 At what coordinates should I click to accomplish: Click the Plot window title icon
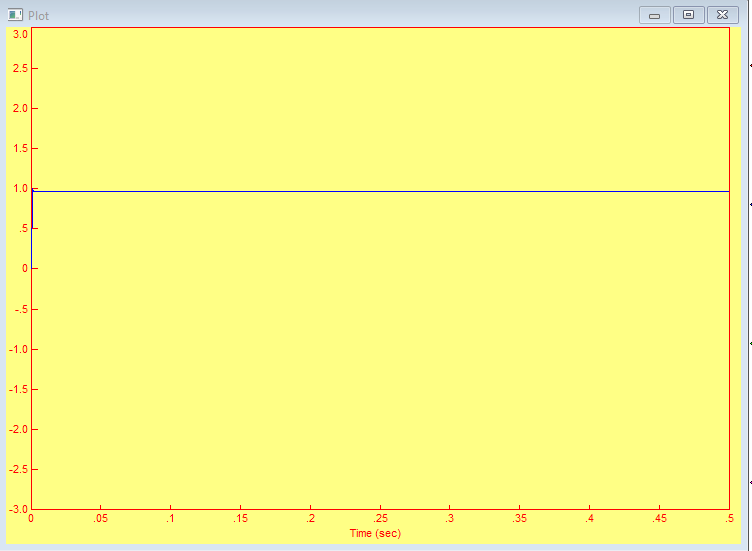pos(15,15)
